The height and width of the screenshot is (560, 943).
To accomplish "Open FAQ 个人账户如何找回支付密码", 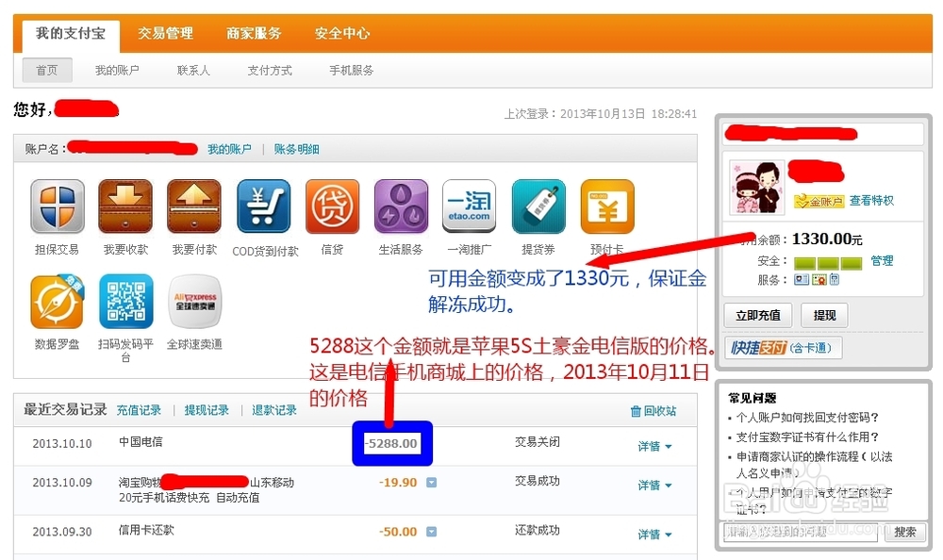I will (807, 417).
